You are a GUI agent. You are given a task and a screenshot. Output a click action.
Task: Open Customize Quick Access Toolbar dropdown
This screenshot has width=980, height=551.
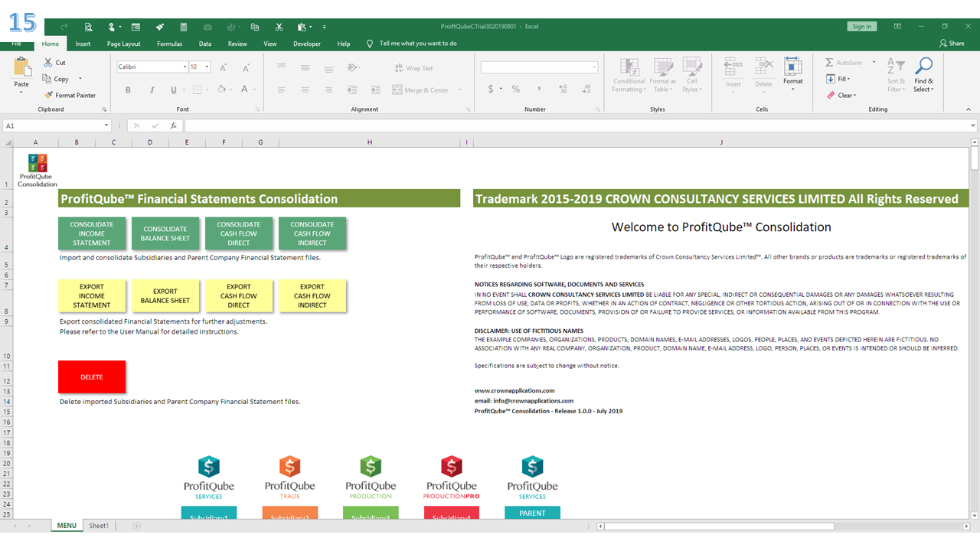(x=324, y=27)
